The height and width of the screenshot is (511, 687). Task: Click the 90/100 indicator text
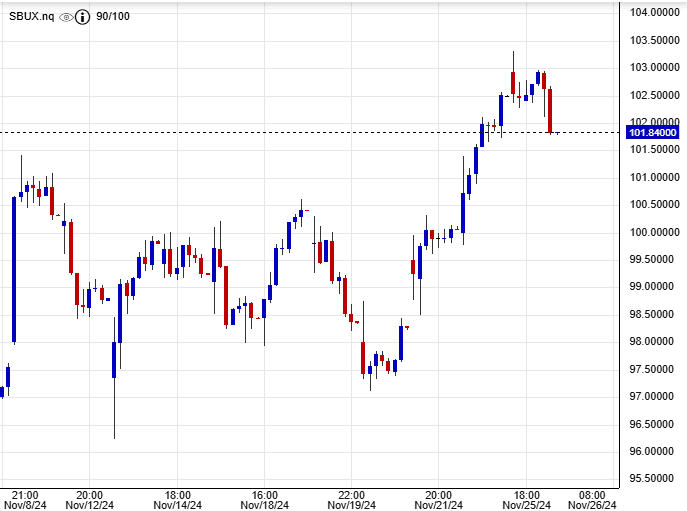click(113, 17)
